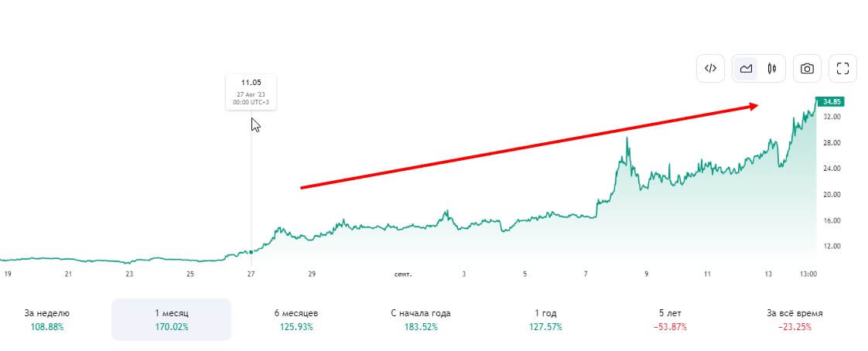Click the 27 date on time axis
Screen dimensions: 868x351
pyautogui.click(x=251, y=274)
